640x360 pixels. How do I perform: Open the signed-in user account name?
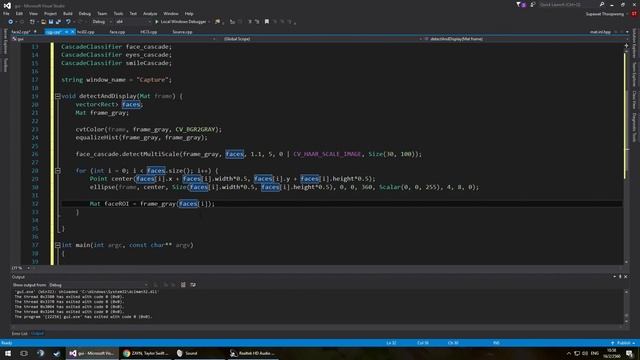(604, 14)
